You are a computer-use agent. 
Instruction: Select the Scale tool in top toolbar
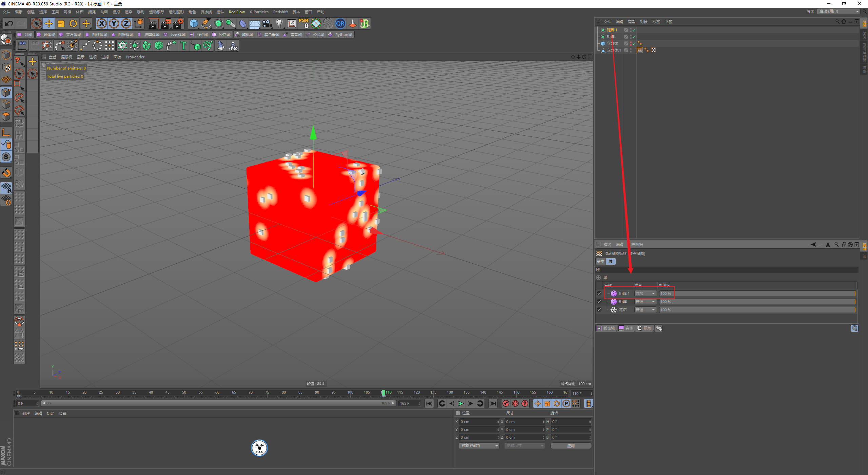point(61,23)
